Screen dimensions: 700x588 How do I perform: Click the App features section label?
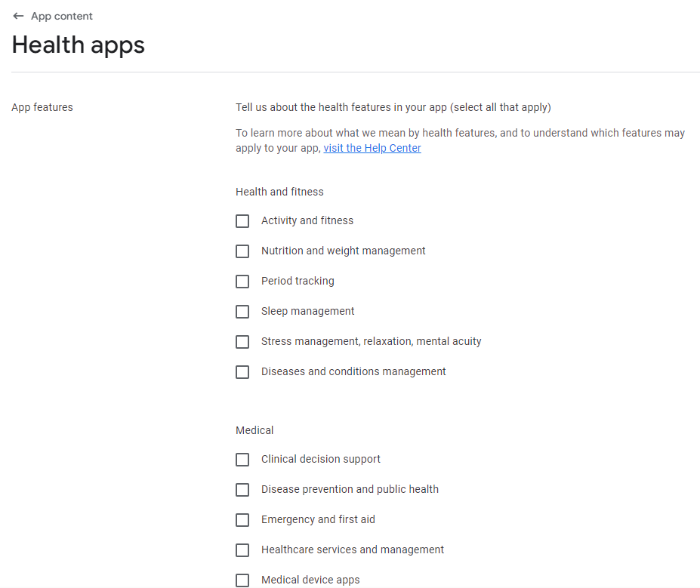point(42,107)
